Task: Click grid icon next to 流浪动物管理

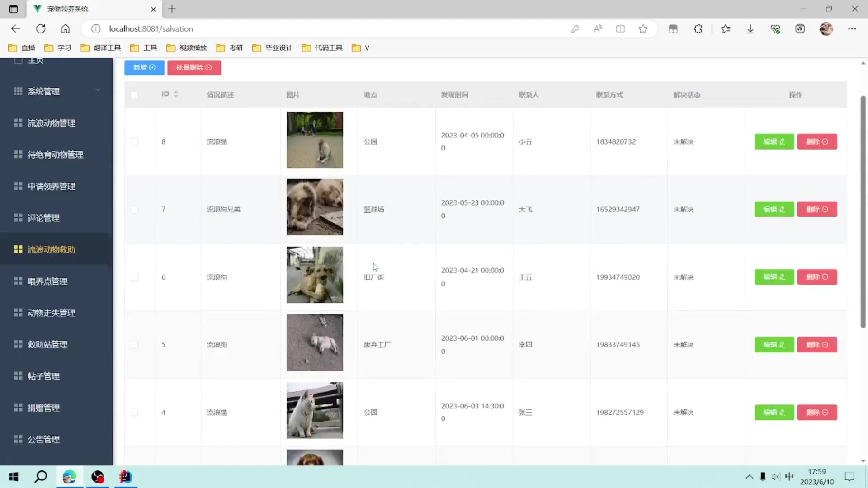Action: pos(18,123)
